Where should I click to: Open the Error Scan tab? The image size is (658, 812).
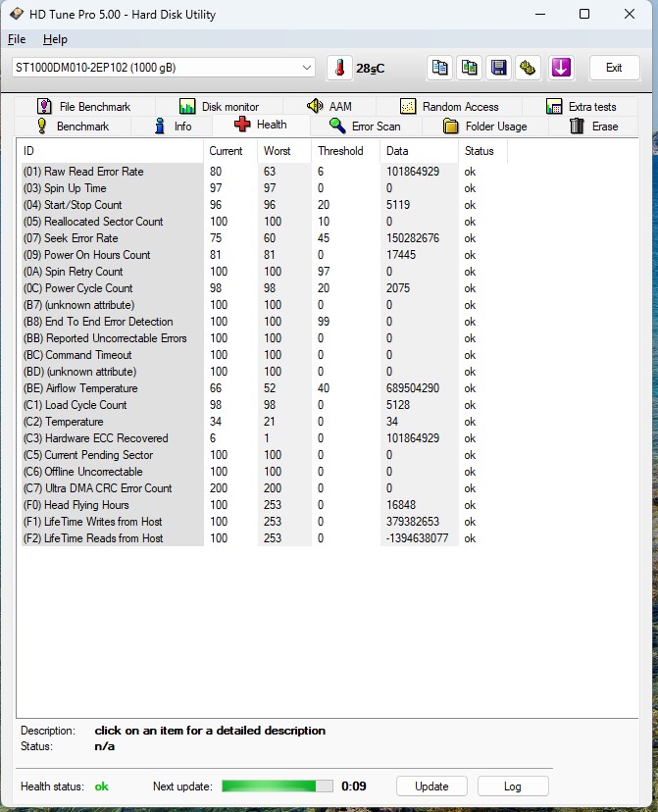point(365,127)
